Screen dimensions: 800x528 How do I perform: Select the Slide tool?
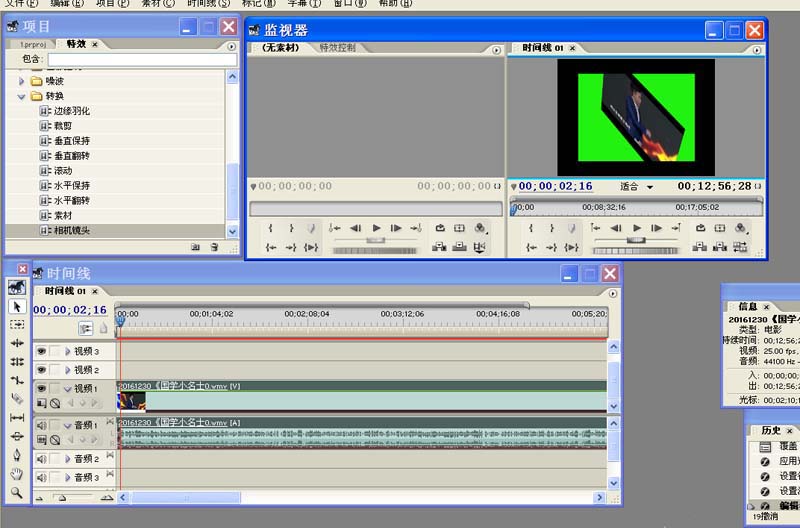(17, 436)
